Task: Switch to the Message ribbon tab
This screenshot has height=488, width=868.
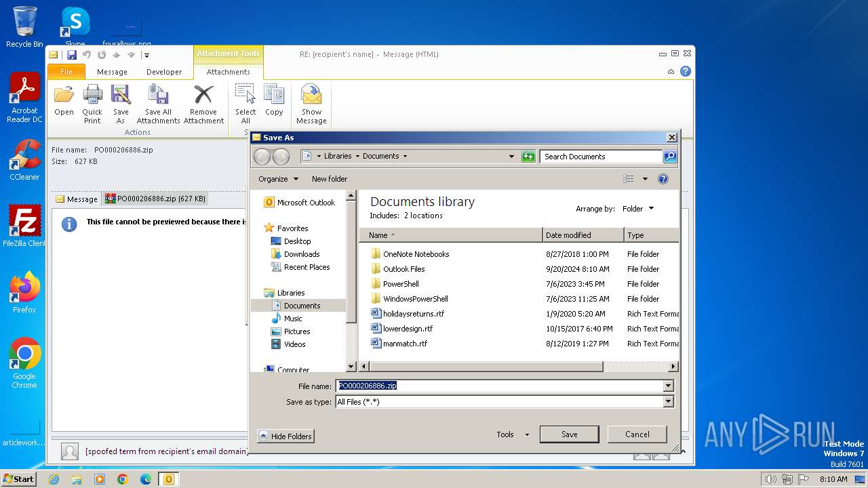Action: [x=112, y=72]
